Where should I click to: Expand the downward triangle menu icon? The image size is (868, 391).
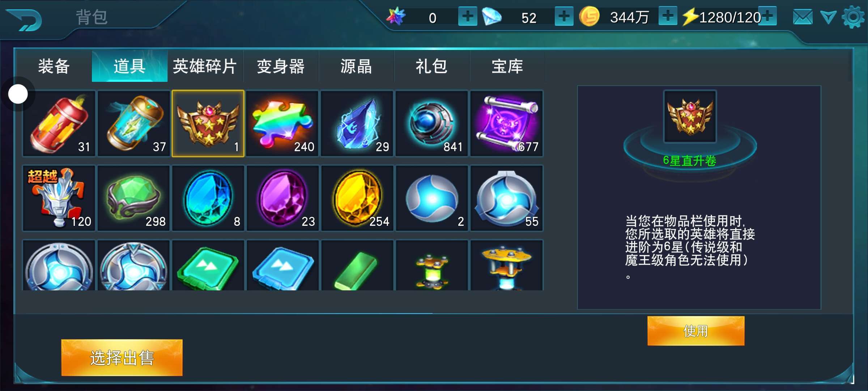[828, 17]
